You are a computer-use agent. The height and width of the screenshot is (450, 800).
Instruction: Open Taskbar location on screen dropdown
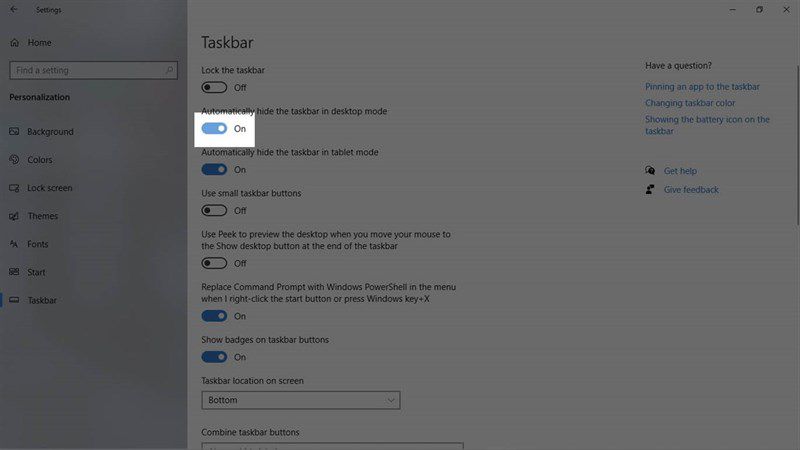(x=301, y=400)
